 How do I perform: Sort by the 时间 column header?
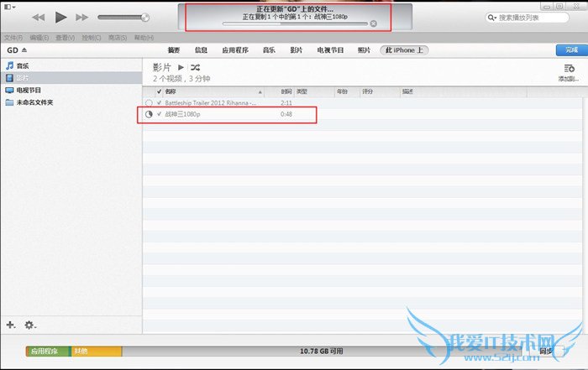click(x=280, y=91)
